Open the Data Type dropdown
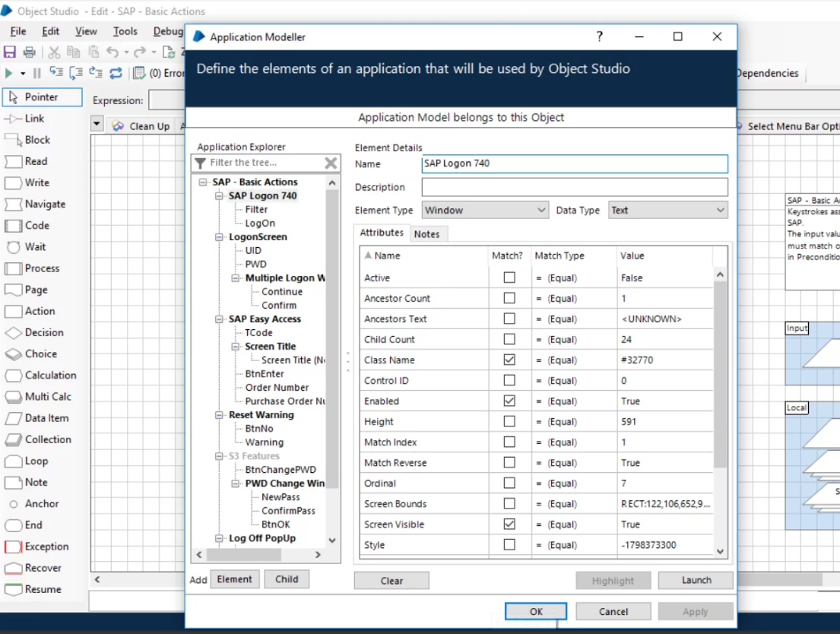Image resolution: width=840 pixels, height=634 pixels. (x=668, y=210)
